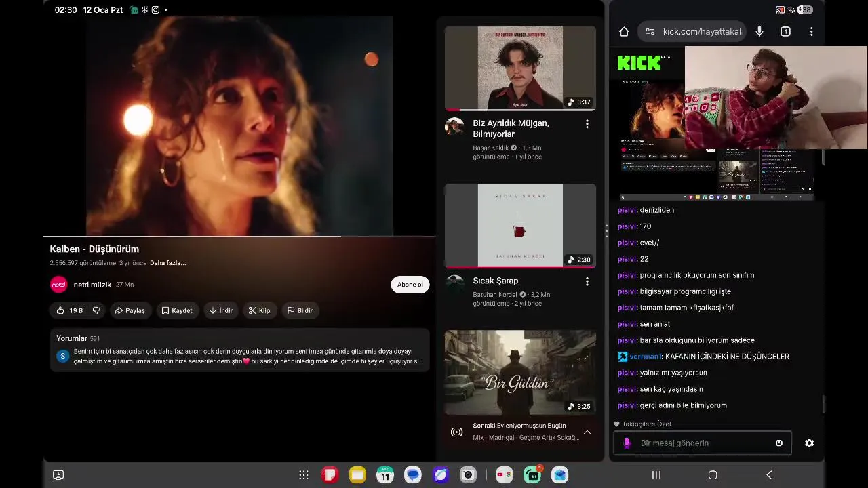Open the yellow files app in taskbar
This screenshot has height=488, width=868.
357,475
